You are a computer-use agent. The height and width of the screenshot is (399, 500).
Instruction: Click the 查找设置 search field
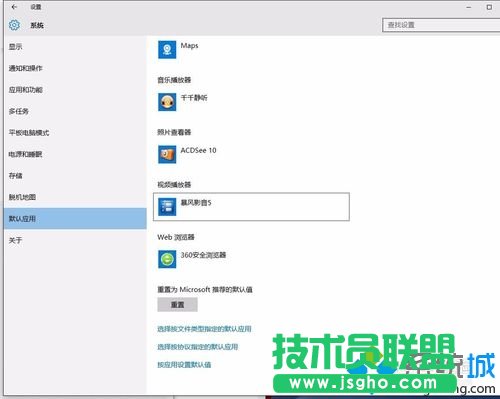[441, 25]
